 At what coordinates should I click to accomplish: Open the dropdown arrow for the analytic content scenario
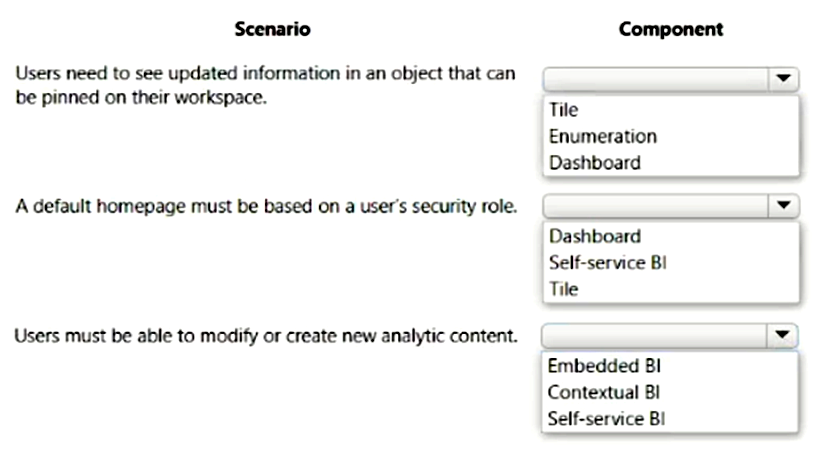click(783, 334)
